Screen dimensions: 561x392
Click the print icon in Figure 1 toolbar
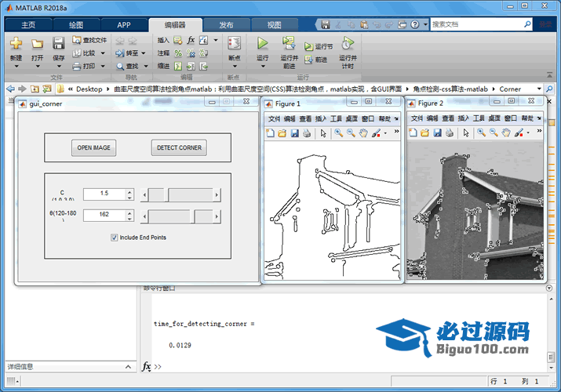(305, 133)
